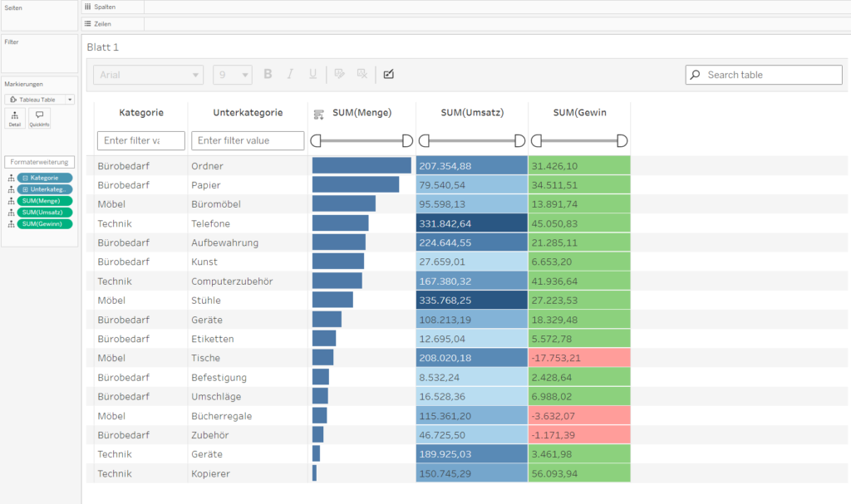Select the SUM(Gewinn) pill
Screen dimensions: 851x504
tap(45, 224)
